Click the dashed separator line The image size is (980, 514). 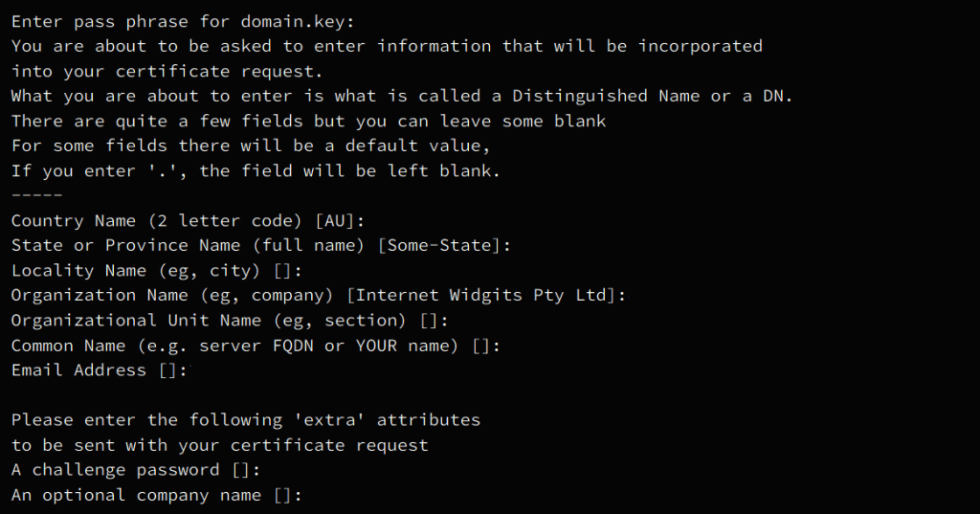click(x=36, y=195)
